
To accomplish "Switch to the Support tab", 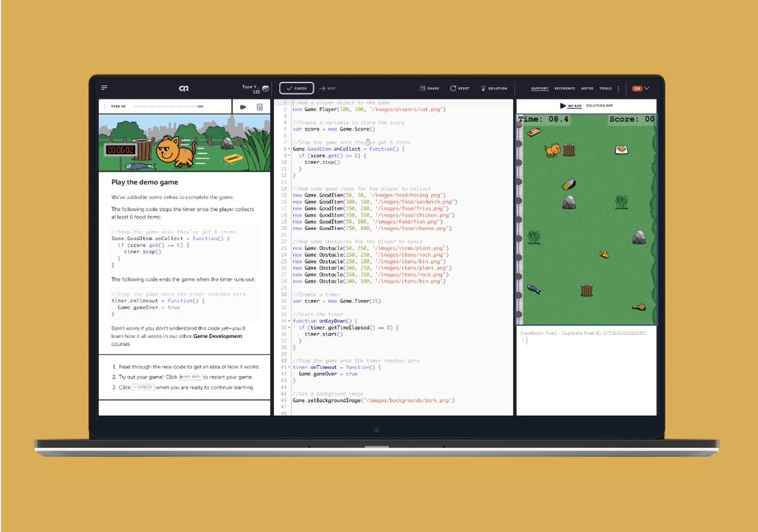I will tap(539, 88).
